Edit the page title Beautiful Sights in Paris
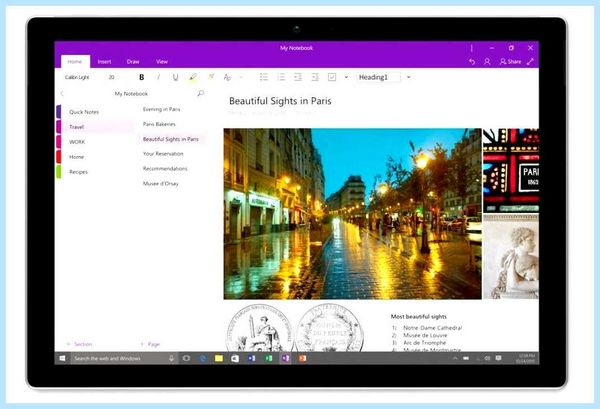The height and width of the screenshot is (409, 600). (x=280, y=101)
